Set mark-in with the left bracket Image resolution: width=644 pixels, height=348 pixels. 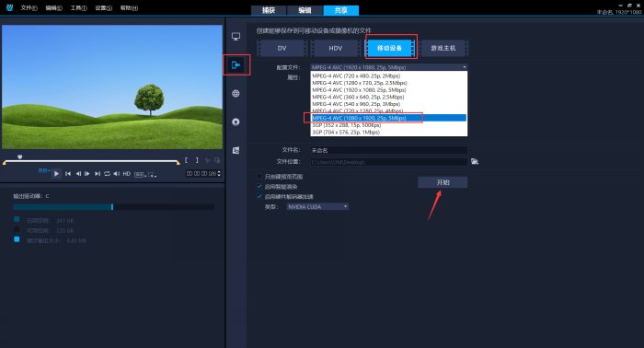pyautogui.click(x=187, y=160)
